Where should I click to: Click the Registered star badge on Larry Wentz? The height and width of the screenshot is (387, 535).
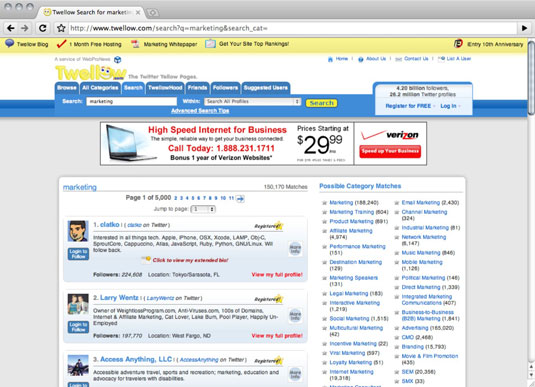[x=269, y=299]
